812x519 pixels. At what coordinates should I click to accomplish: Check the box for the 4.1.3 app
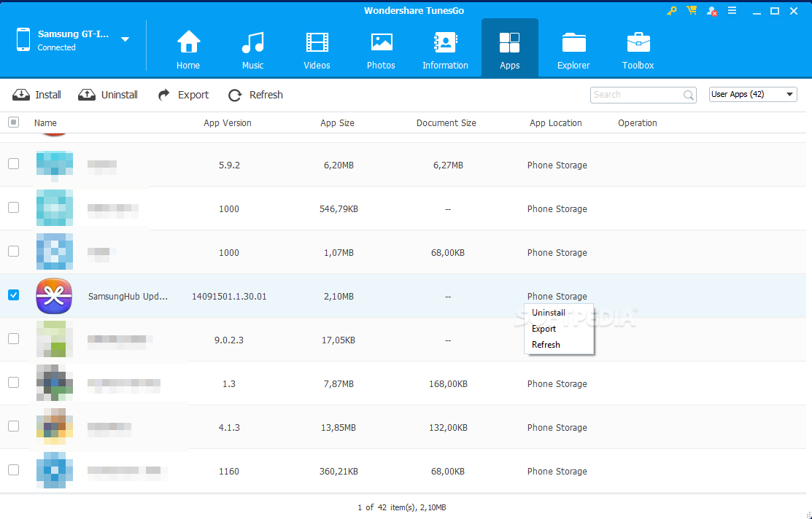click(x=13, y=426)
